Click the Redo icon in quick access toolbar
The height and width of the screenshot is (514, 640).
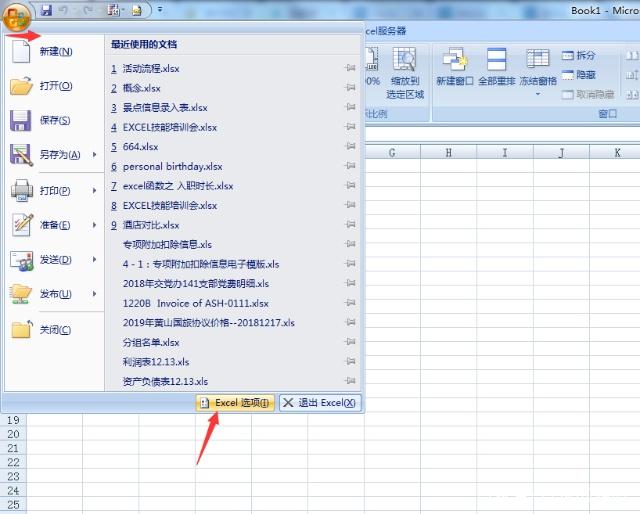87,10
